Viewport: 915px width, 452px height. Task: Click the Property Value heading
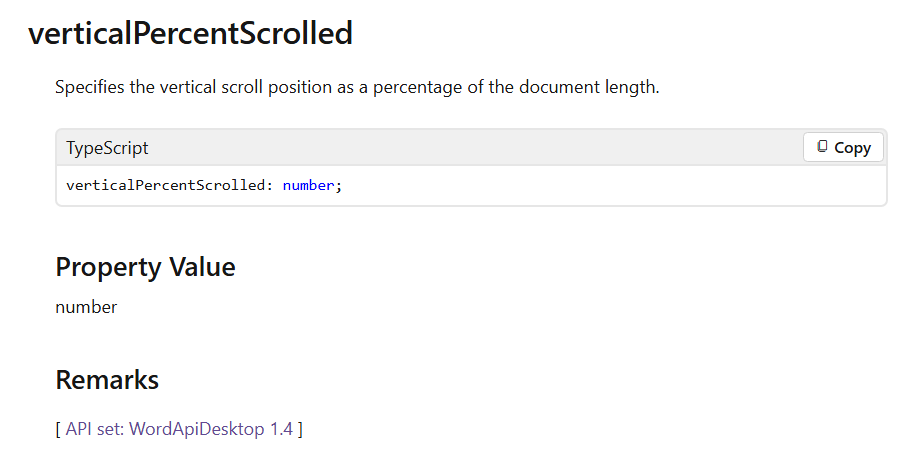(x=145, y=267)
